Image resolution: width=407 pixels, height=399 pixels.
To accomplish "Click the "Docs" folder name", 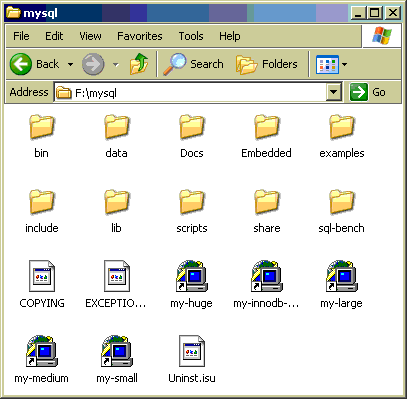I will click(192, 153).
